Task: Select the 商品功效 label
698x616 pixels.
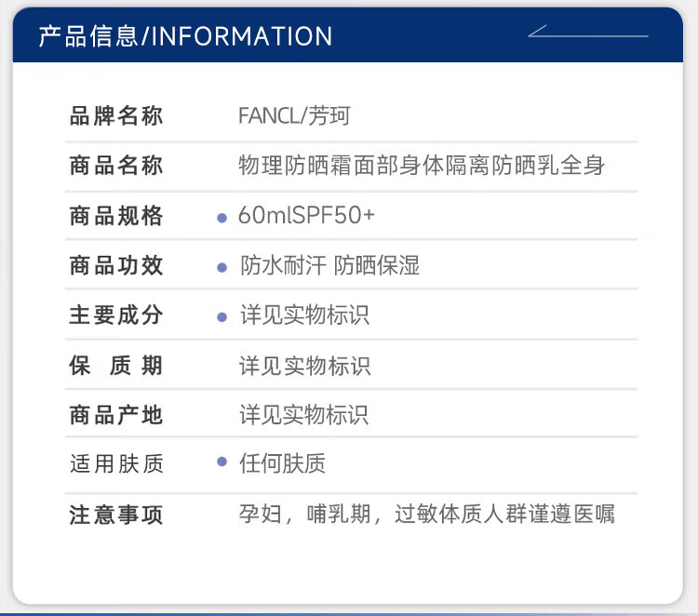Action: click(116, 266)
